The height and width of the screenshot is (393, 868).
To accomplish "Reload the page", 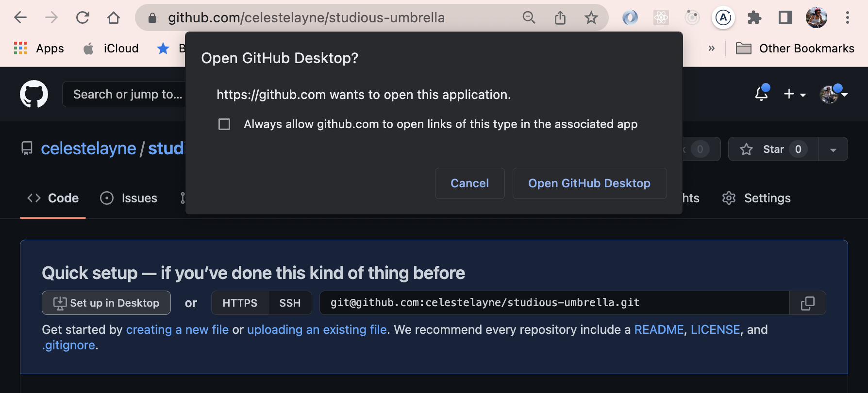I will click(x=83, y=18).
